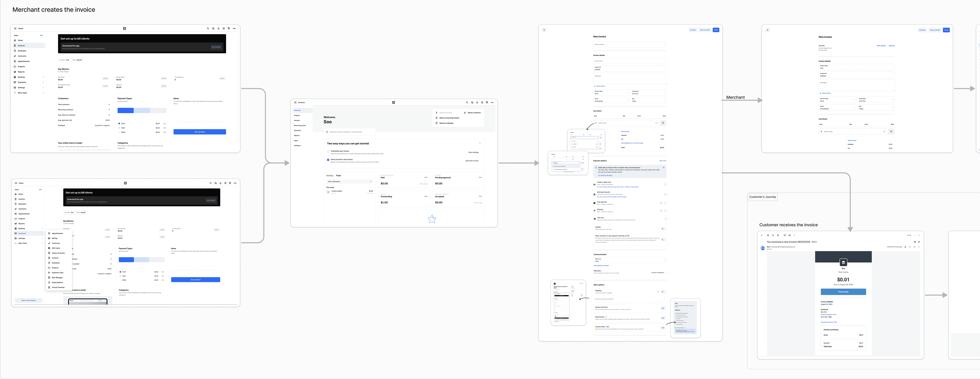Viewport: 980px width, 379px height.
Task: Dismiss the Two easy ways get started card
Action: tap(480, 143)
